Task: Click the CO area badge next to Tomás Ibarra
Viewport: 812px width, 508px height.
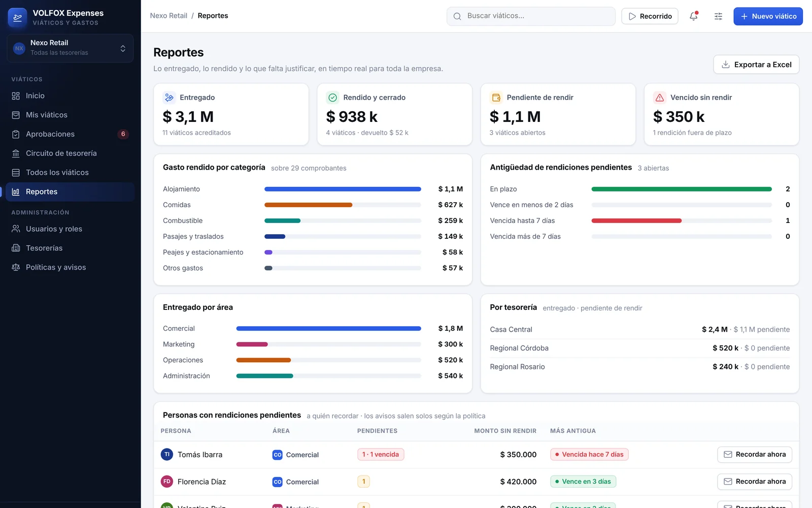Action: click(278, 455)
